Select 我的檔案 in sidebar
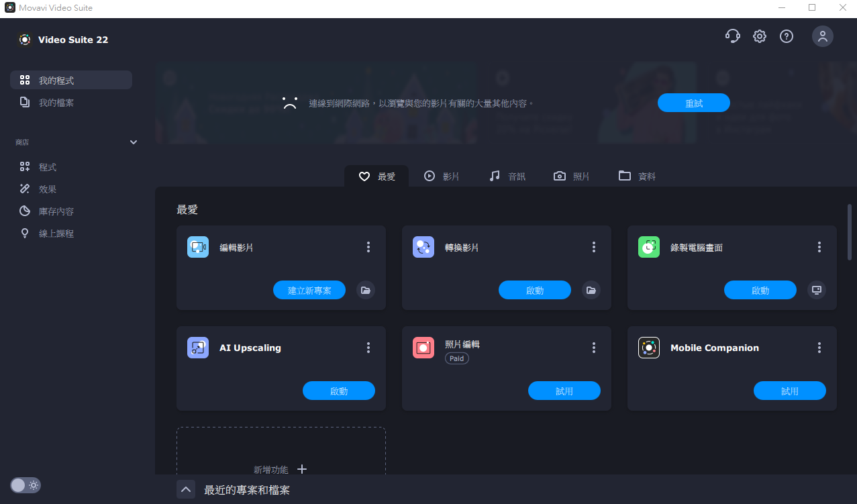Viewport: 857px width, 504px height. pyautogui.click(x=71, y=103)
